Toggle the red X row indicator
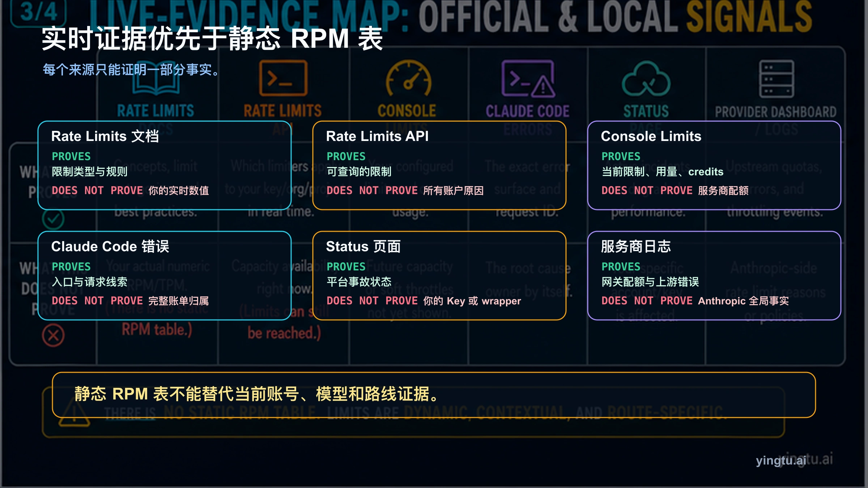This screenshot has width=868, height=488. click(x=54, y=335)
